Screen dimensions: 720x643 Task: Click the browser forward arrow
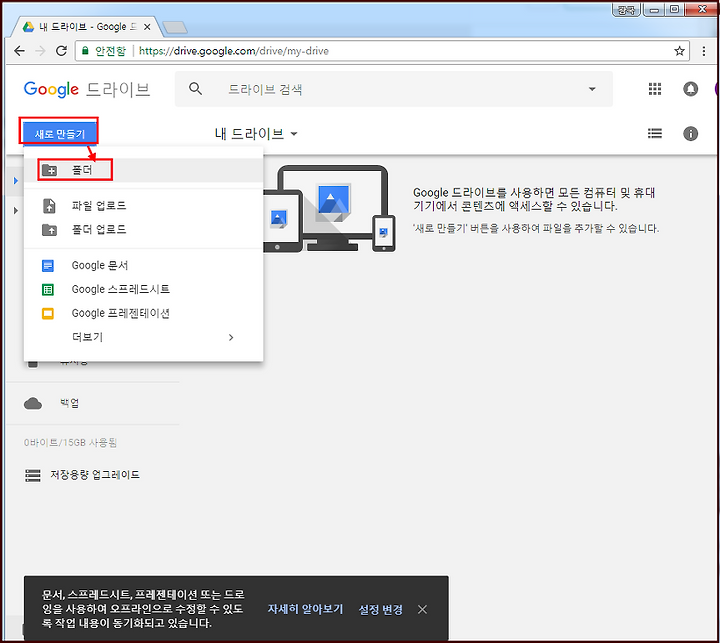point(40,51)
